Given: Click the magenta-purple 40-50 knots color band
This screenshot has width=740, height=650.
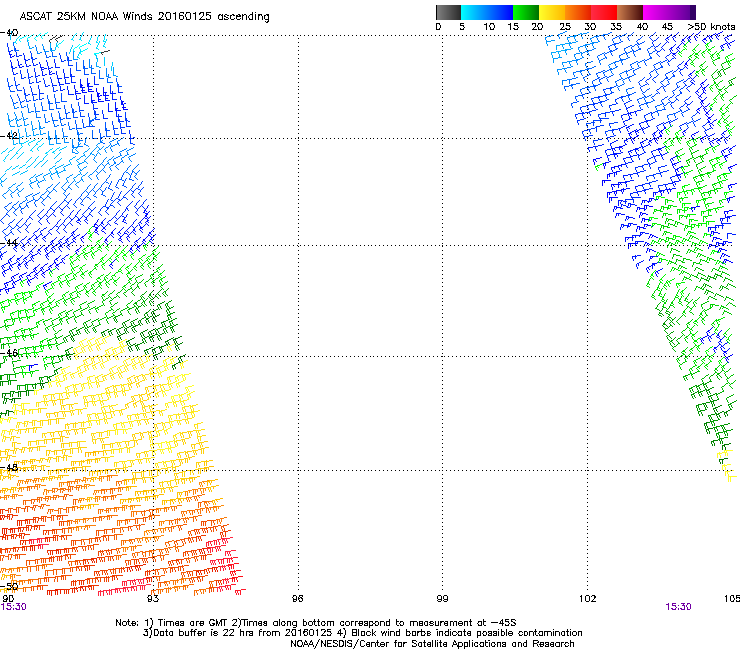Looking at the screenshot, I should (x=669, y=12).
